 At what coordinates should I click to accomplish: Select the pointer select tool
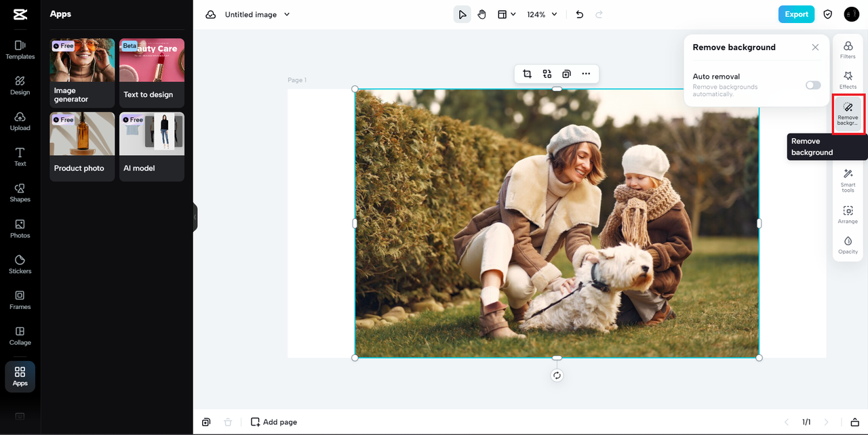462,14
